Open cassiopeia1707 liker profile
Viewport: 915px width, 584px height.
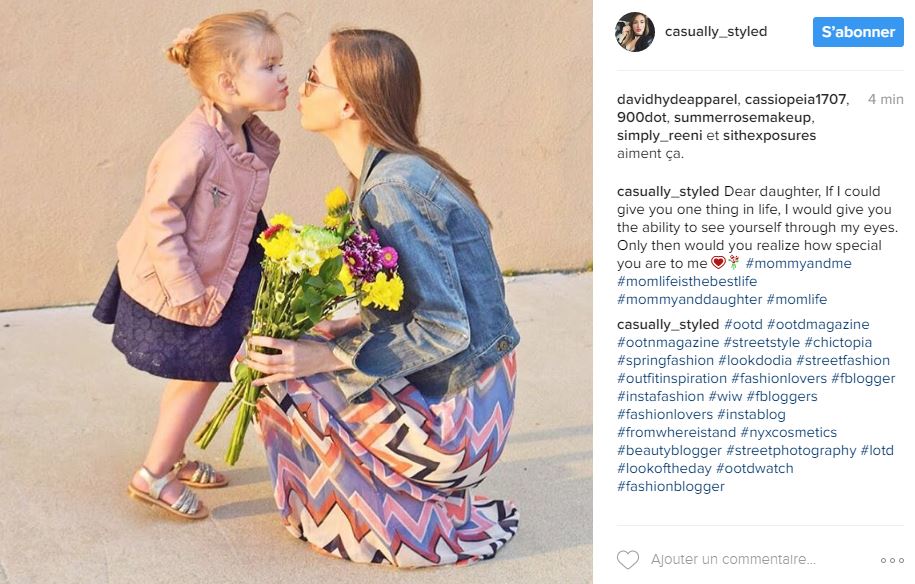click(795, 99)
